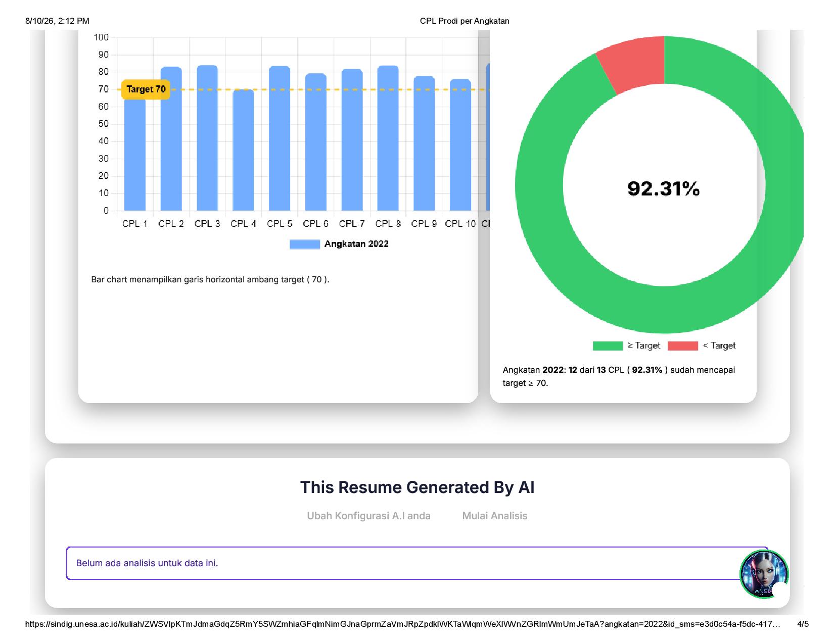Start analysis with Mulai Analisis
The width and height of the screenshot is (834, 644).
click(x=494, y=516)
